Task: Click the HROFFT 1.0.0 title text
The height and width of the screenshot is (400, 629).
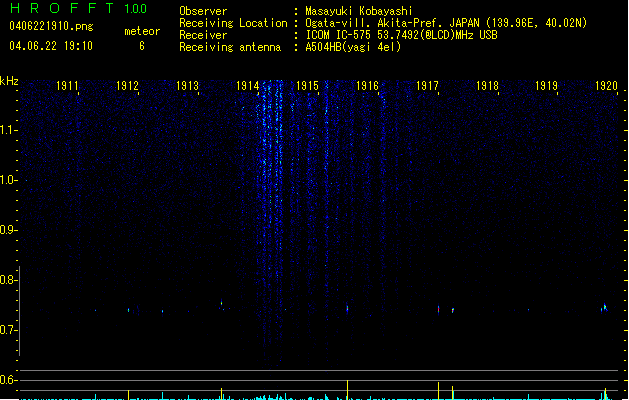Action: pos(79,8)
